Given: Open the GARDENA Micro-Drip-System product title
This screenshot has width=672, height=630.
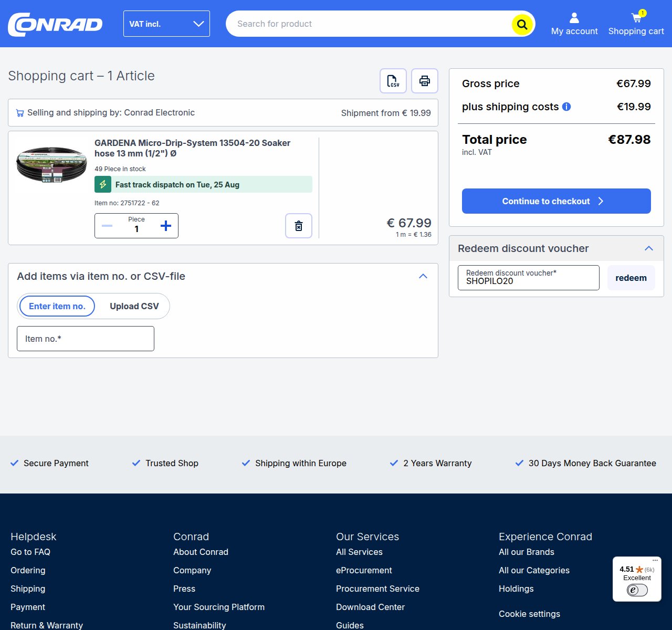Looking at the screenshot, I should [x=192, y=148].
